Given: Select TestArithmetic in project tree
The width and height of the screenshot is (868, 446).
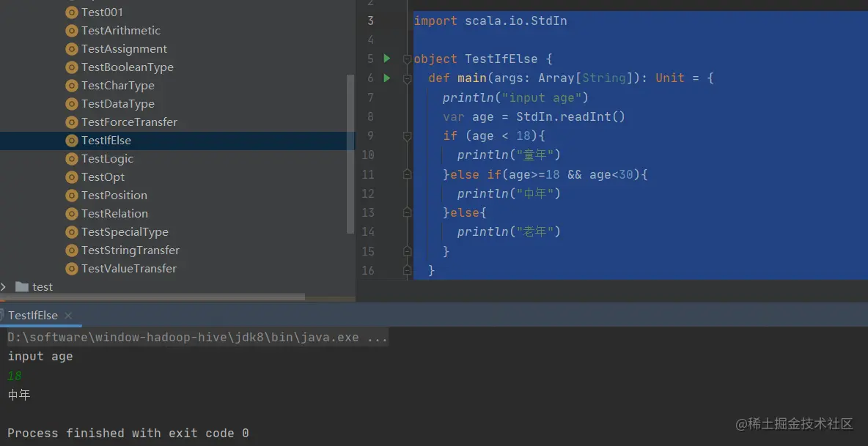Looking at the screenshot, I should click(x=121, y=31).
